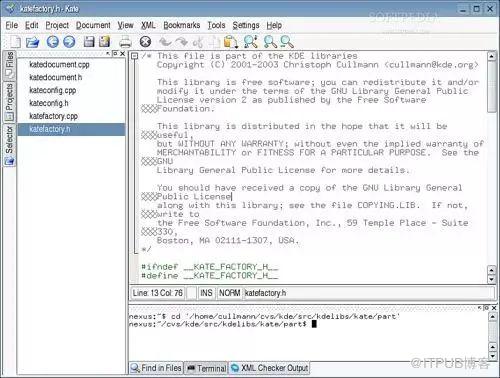This screenshot has width=500, height=378.
Task: Toggle the NORM selection mode indicator
Action: tap(229, 293)
